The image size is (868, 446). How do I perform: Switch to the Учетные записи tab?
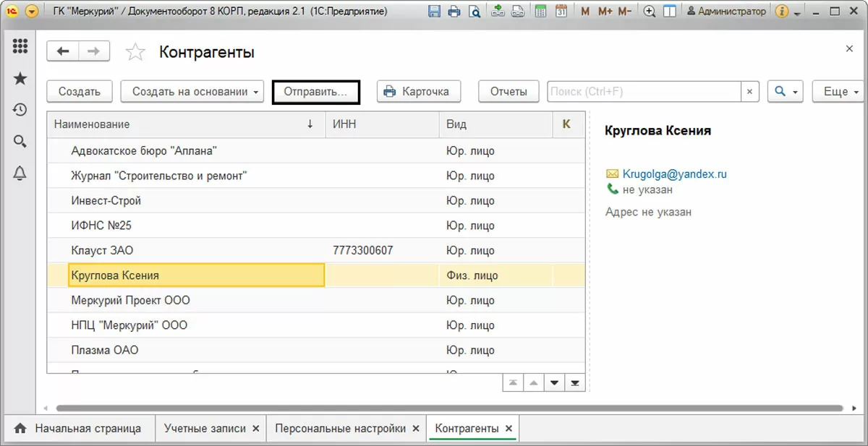[x=205, y=428]
